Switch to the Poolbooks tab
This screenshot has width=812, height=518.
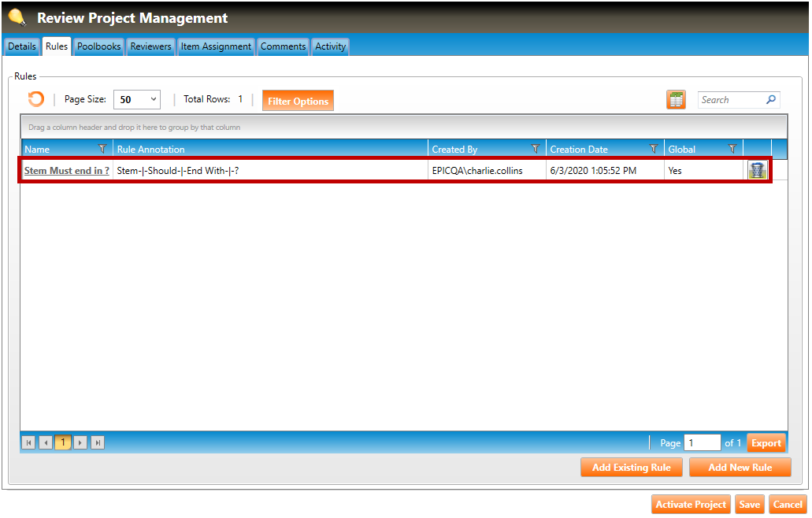pyautogui.click(x=99, y=46)
